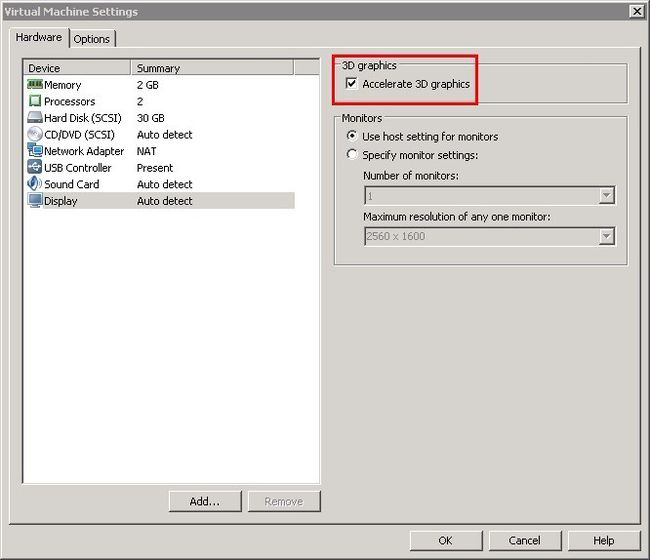Viewport: 650px width, 560px height.
Task: Click the USB Controller icon
Action: pyautogui.click(x=35, y=167)
